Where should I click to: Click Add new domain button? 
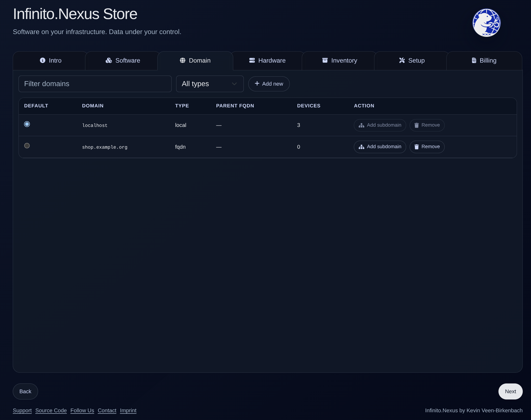(x=269, y=84)
